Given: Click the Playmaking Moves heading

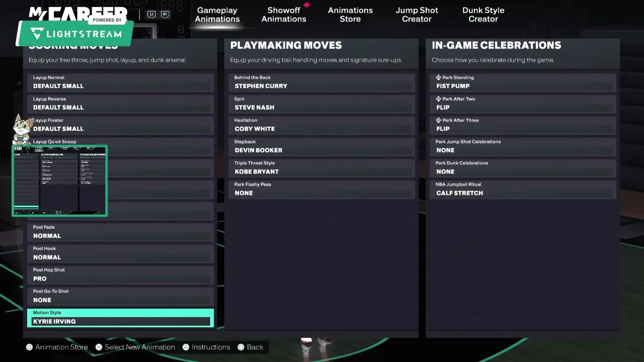Looking at the screenshot, I should (x=286, y=45).
